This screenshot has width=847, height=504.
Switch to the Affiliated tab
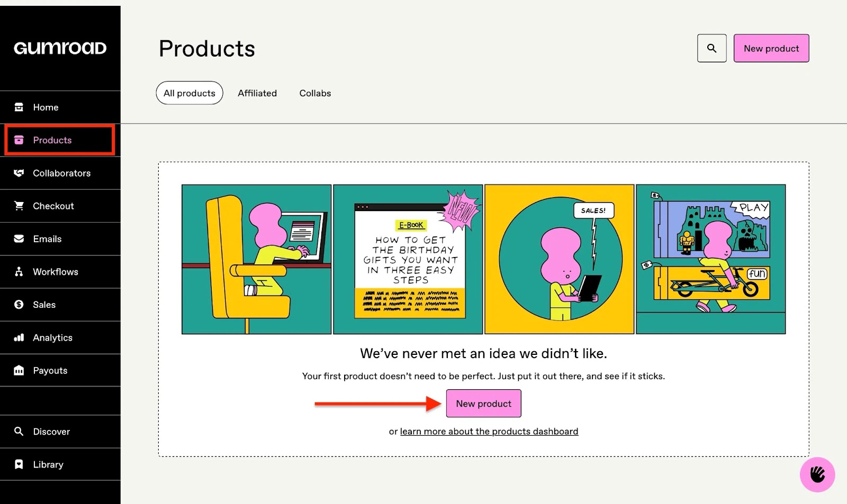pos(257,93)
